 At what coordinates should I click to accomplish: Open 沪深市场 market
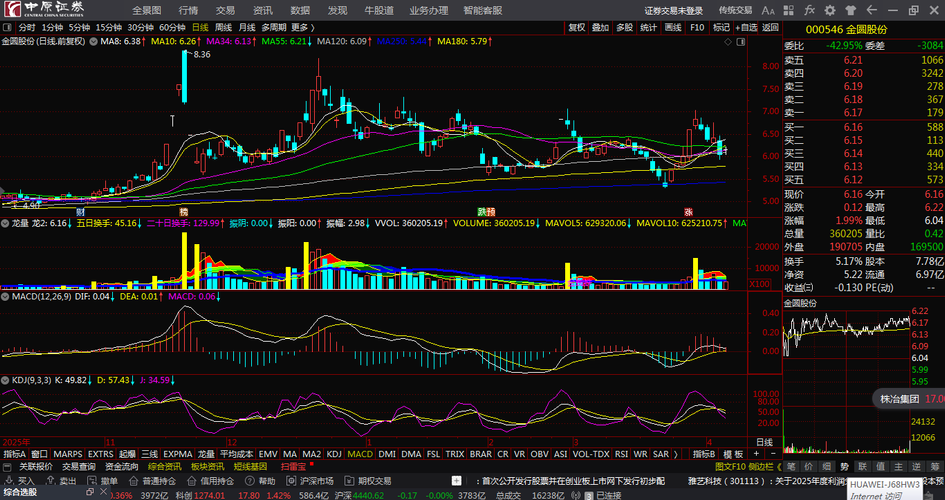coord(310,481)
